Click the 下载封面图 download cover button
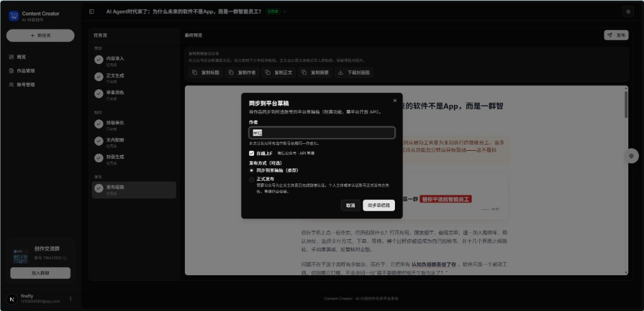The width and height of the screenshot is (644, 311). tap(353, 73)
